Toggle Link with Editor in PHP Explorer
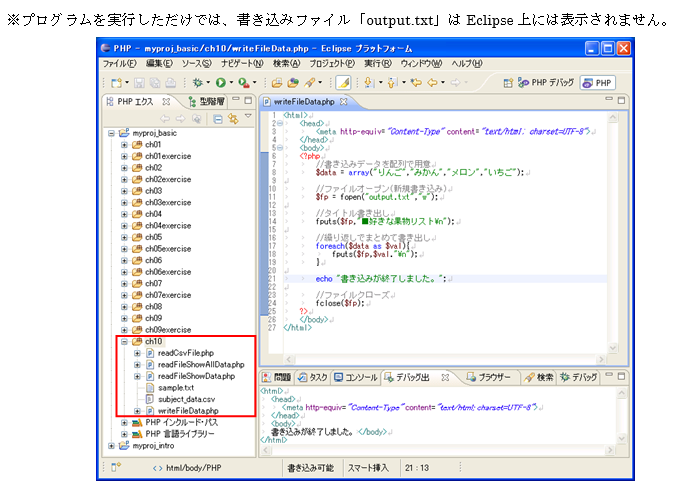 (231, 119)
